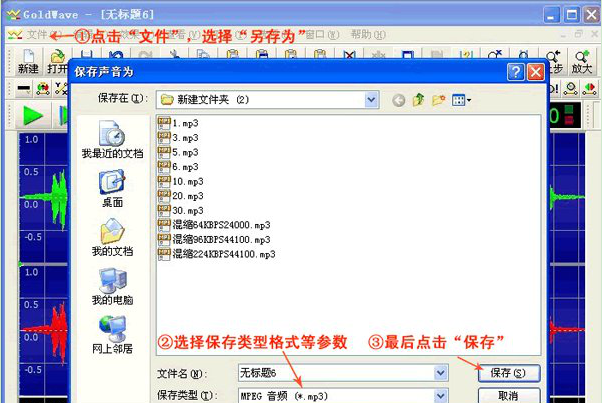Go back using the dialog's Back arrow icon
The image size is (602, 403).
399,101
